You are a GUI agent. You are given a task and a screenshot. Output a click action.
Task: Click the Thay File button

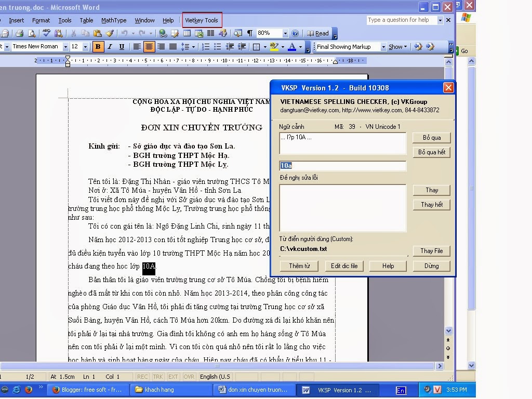click(432, 251)
